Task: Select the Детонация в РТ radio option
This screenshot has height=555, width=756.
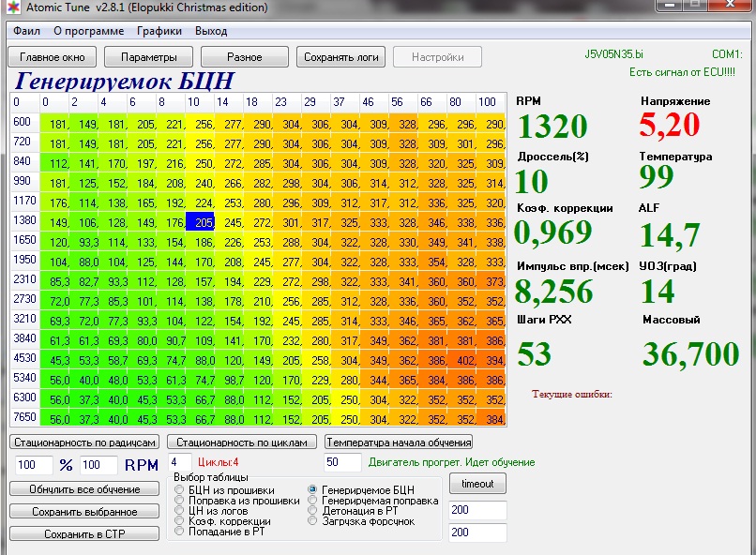Action: [314, 511]
